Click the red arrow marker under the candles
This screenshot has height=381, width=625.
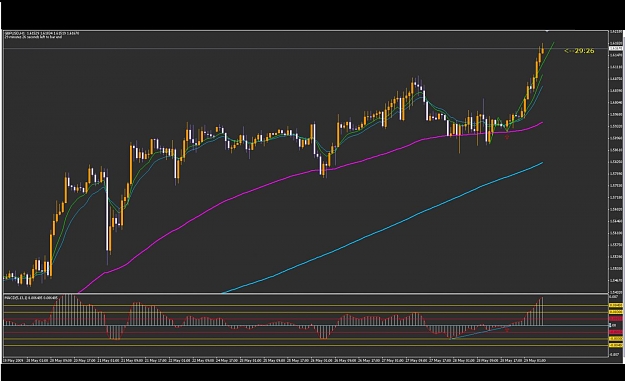point(507,137)
